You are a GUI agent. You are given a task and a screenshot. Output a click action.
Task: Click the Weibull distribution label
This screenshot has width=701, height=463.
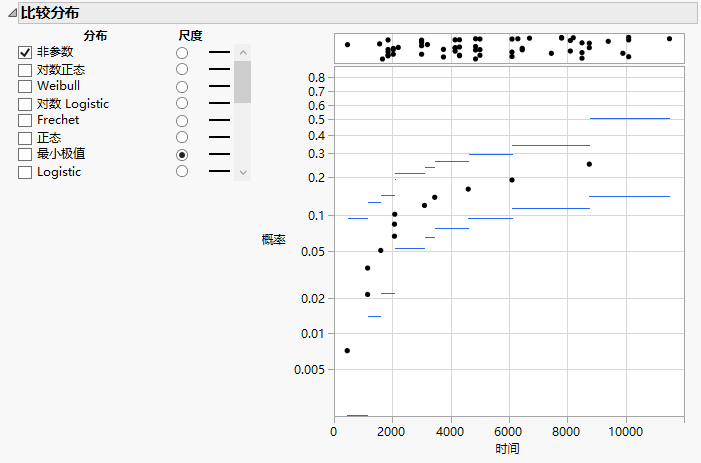pos(59,86)
